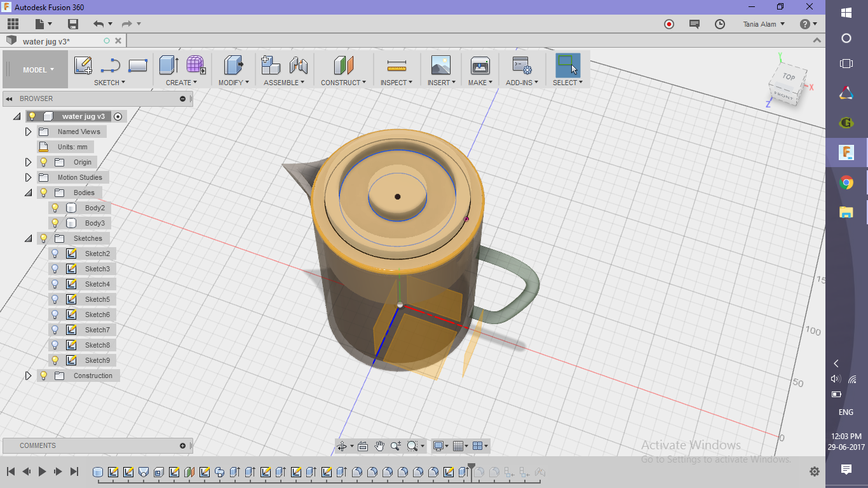The image size is (868, 488).
Task: Click the Look At camera icon
Action: click(x=363, y=446)
